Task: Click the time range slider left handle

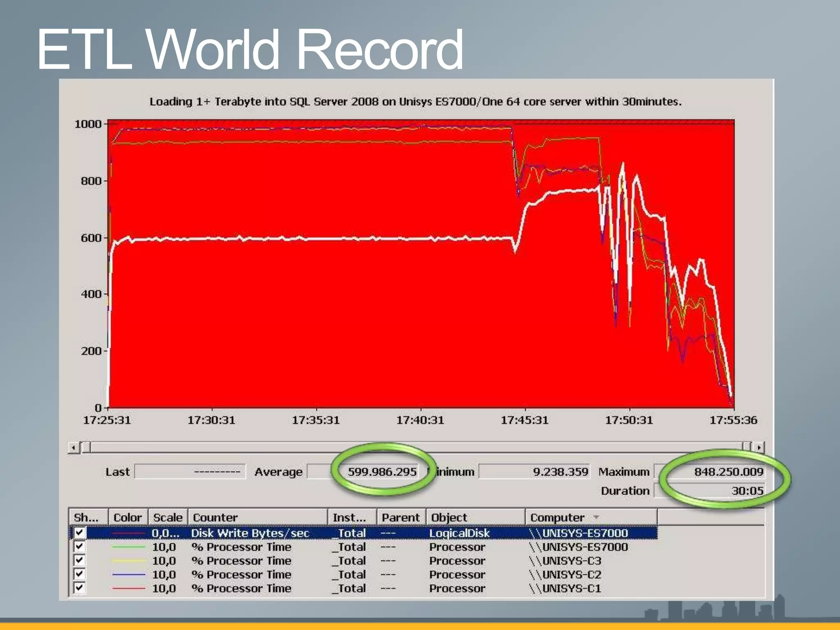Action: (x=86, y=447)
